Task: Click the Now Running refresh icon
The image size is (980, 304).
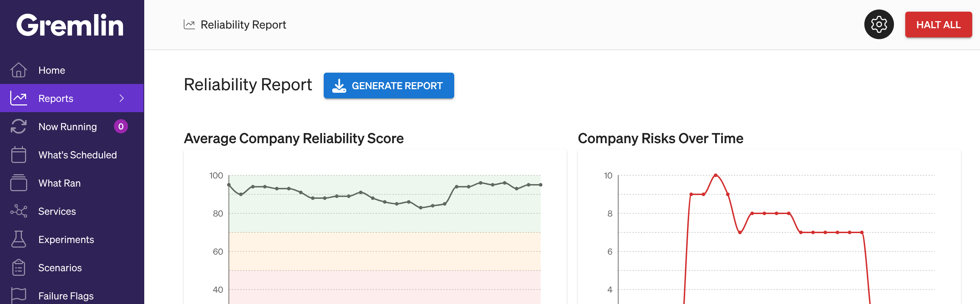Action: 19,126
